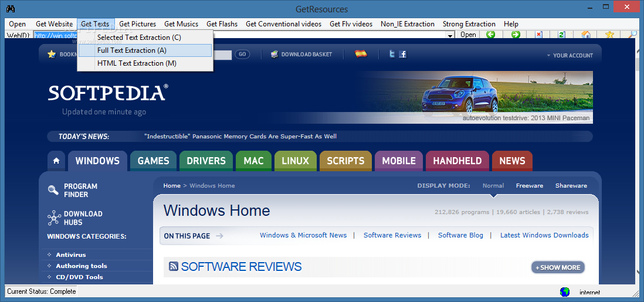Switch to the NEWS tab
The width and height of the screenshot is (644, 302).
[512, 161]
